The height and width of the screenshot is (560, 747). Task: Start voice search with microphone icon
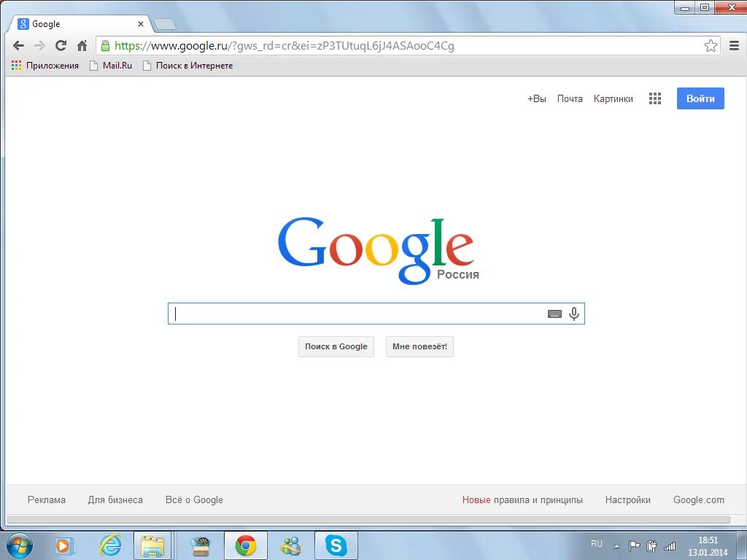(x=574, y=314)
